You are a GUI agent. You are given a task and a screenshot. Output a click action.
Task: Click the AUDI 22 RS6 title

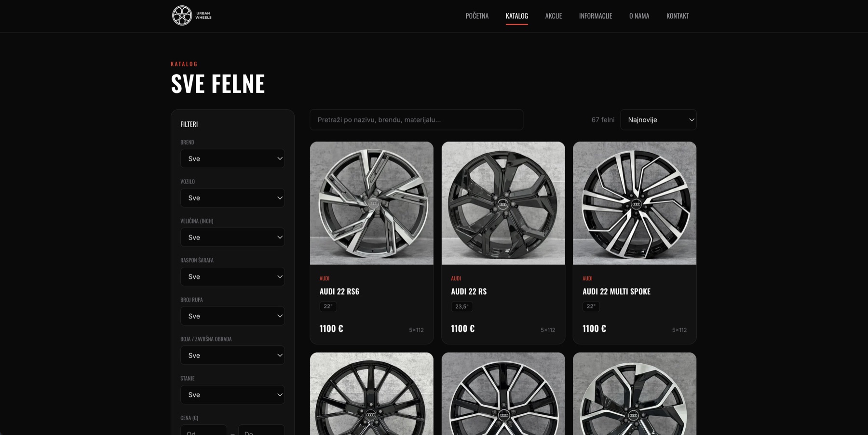click(x=339, y=291)
